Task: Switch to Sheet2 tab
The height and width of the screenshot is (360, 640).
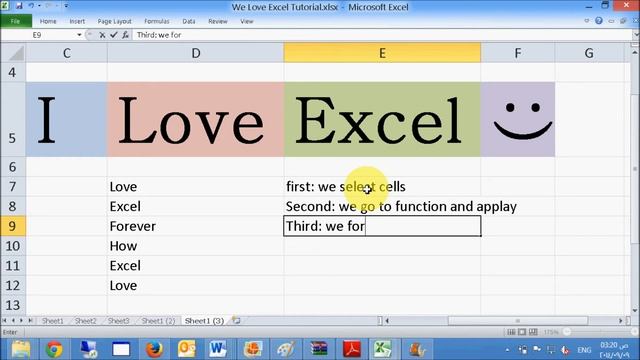Action: click(85, 321)
